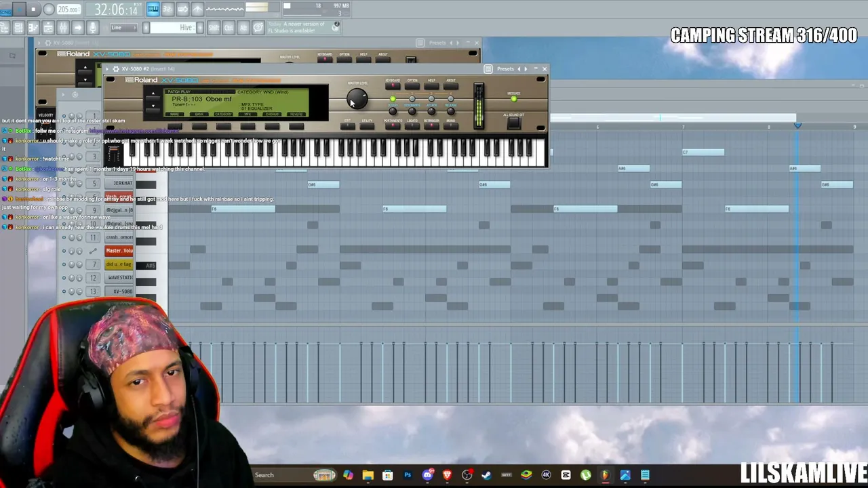This screenshot has height=488, width=868.
Task: Open the Line snap dropdown
Action: coord(125,28)
